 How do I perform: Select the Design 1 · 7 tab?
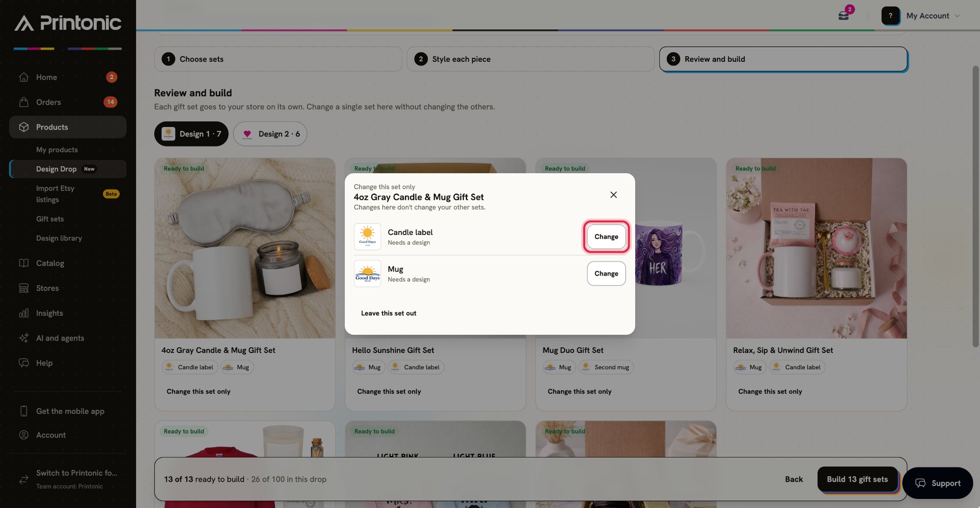pos(191,134)
